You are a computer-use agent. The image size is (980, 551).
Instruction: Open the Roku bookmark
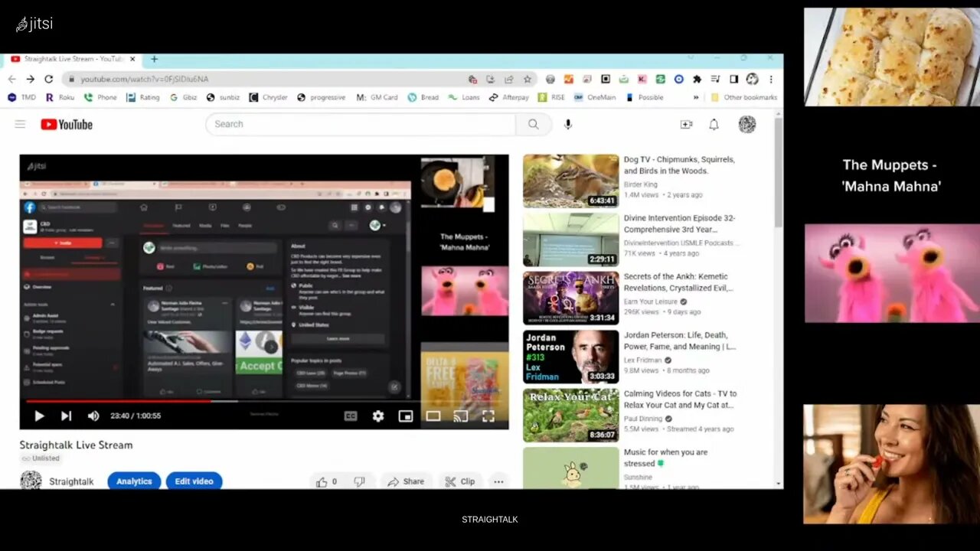(60, 97)
